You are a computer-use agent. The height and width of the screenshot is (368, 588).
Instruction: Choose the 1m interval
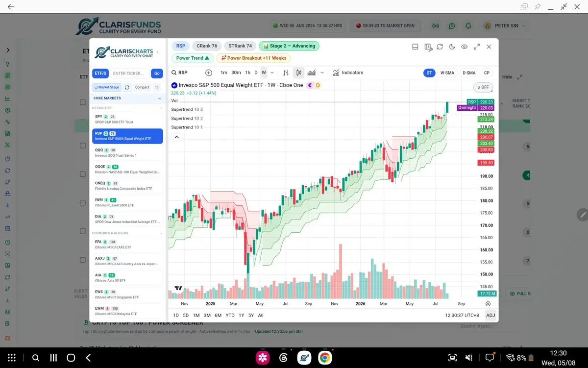pos(224,73)
